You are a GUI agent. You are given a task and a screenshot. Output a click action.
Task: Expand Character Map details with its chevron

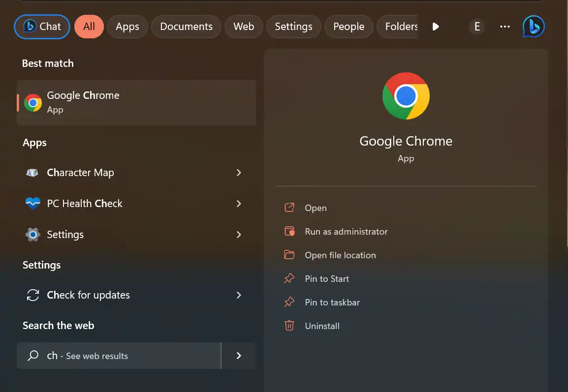(x=239, y=173)
